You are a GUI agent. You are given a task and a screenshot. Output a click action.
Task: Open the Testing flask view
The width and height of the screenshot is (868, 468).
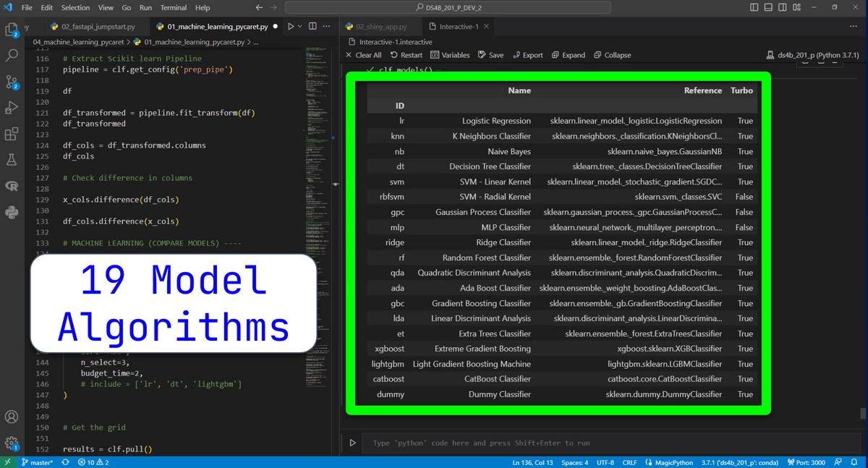pyautogui.click(x=12, y=159)
